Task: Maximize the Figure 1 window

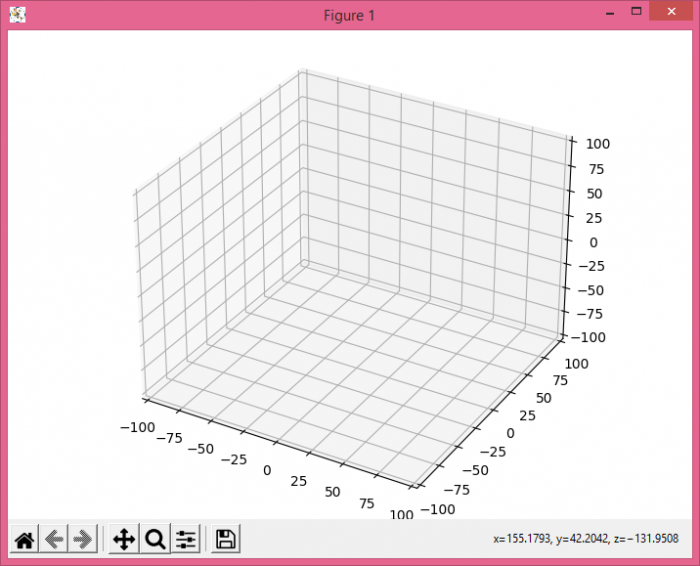Action: pyautogui.click(x=635, y=12)
